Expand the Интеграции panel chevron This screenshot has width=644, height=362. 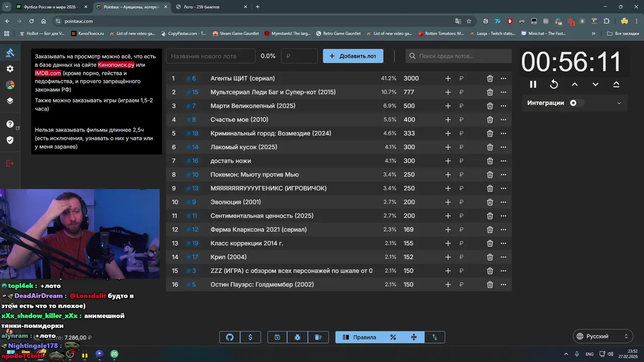coord(619,103)
